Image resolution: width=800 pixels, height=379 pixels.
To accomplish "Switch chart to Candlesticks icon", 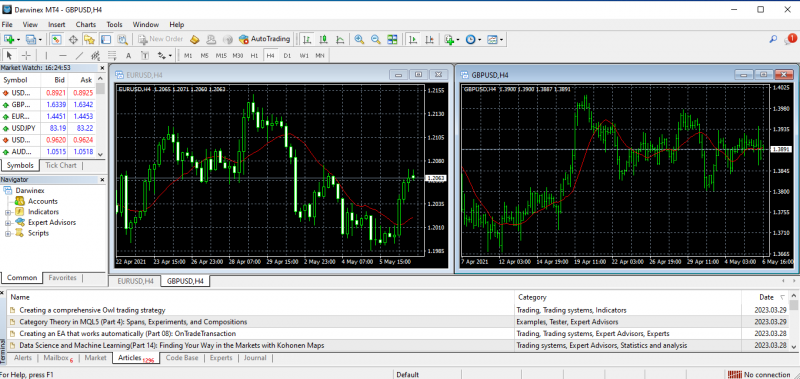I will 323,39.
